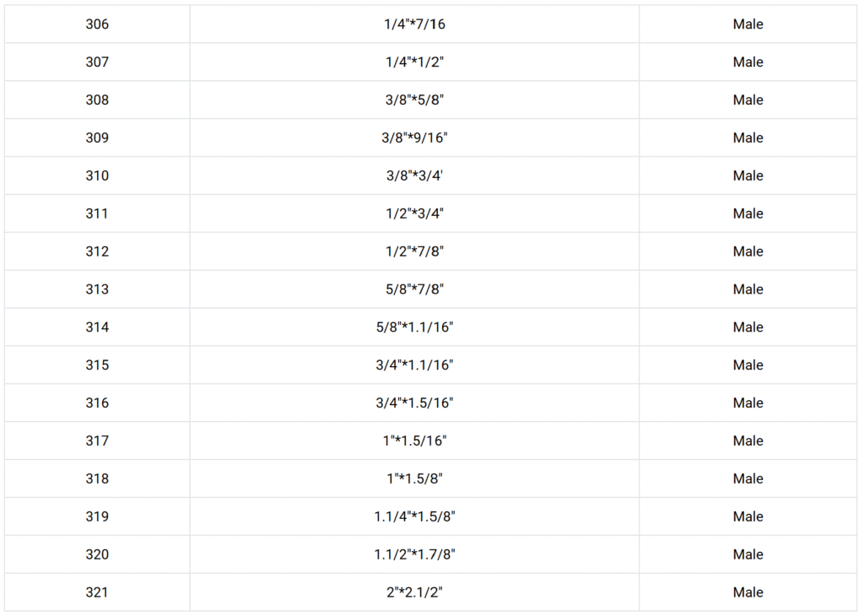864x616 pixels.
Task: Select the Male cell in row 316
Action: click(748, 403)
